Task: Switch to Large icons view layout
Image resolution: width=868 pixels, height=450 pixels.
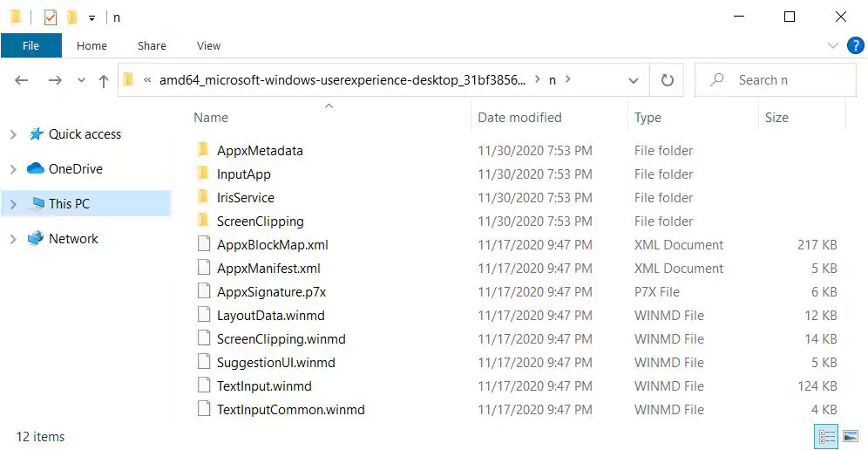Action: tap(850, 437)
